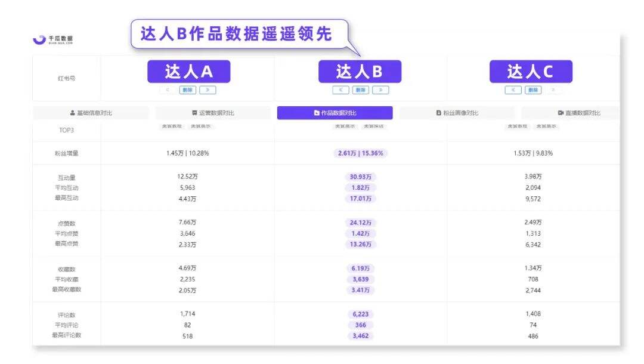The height and width of the screenshot is (364, 644).
Task: Click the value 1.53万 | 9.83%
Action: pyautogui.click(x=533, y=153)
